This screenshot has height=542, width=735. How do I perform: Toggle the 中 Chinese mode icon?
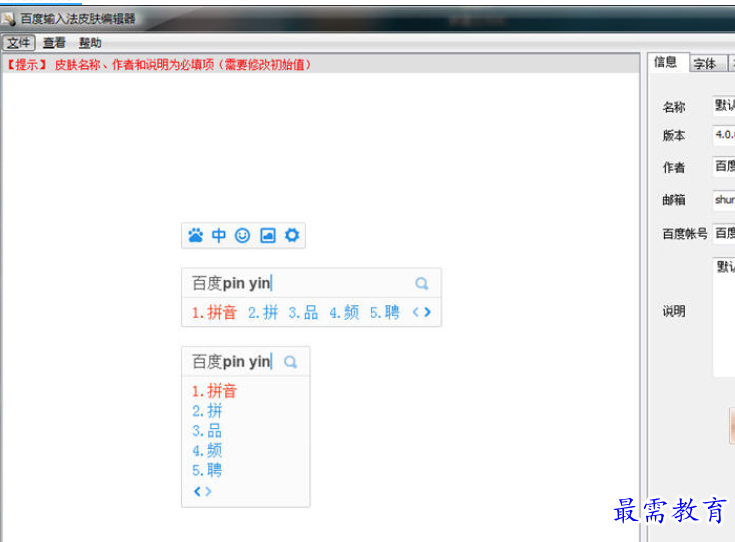click(218, 235)
